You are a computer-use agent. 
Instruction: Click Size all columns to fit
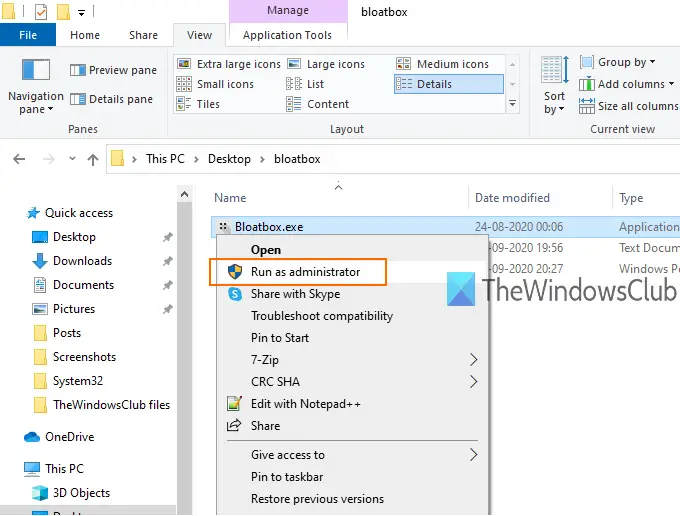pos(629,106)
